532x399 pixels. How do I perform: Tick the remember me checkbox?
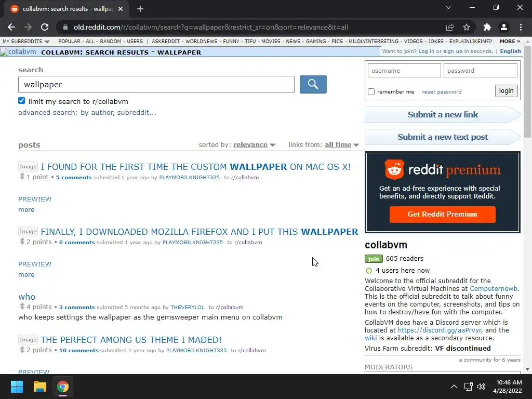(371, 91)
